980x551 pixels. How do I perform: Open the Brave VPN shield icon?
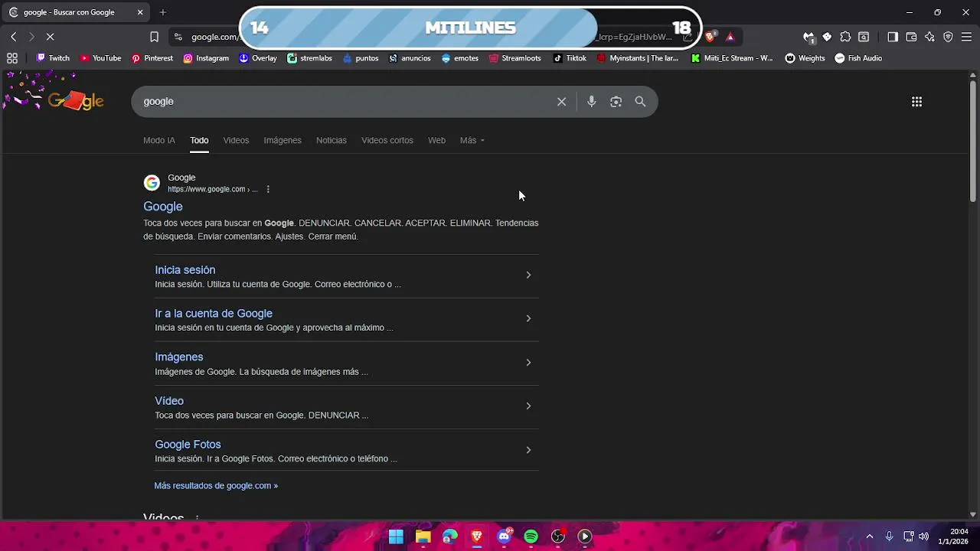(948, 37)
